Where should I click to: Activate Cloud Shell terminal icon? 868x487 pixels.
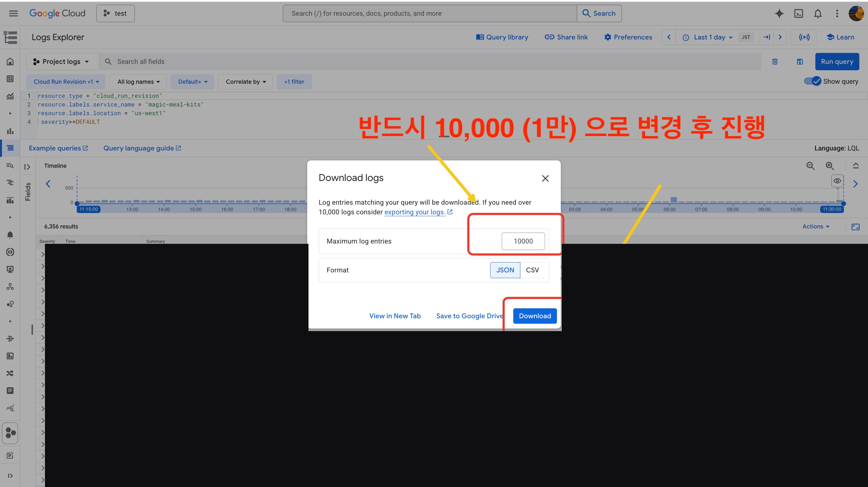[799, 13]
